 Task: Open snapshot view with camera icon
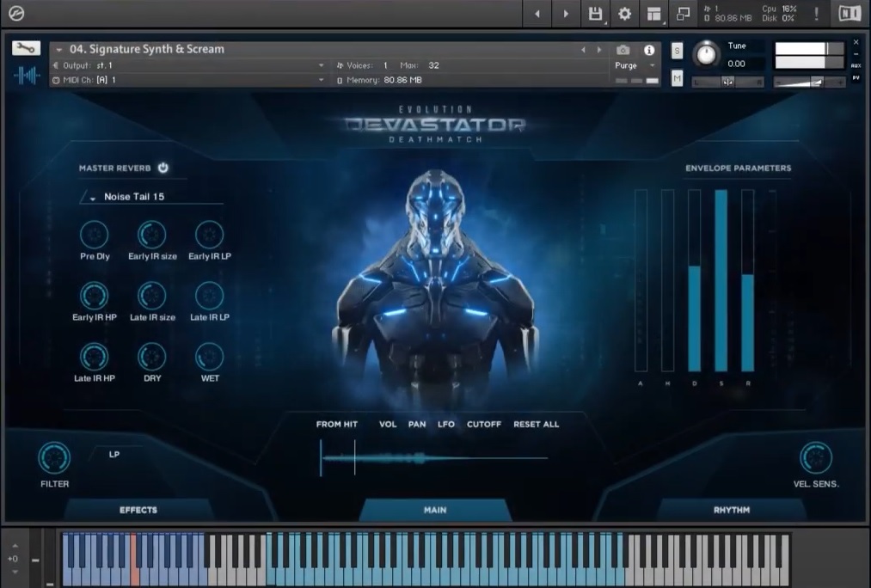[623, 50]
